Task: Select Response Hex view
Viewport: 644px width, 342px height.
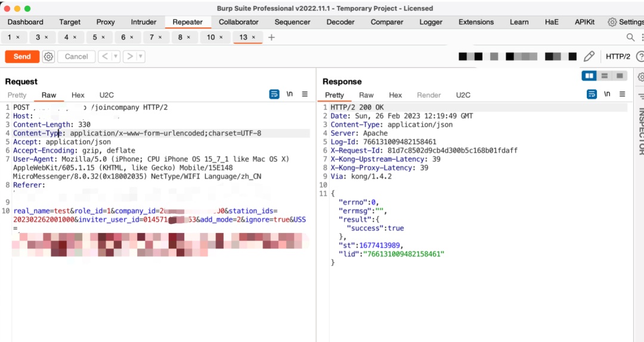Action: 395,95
